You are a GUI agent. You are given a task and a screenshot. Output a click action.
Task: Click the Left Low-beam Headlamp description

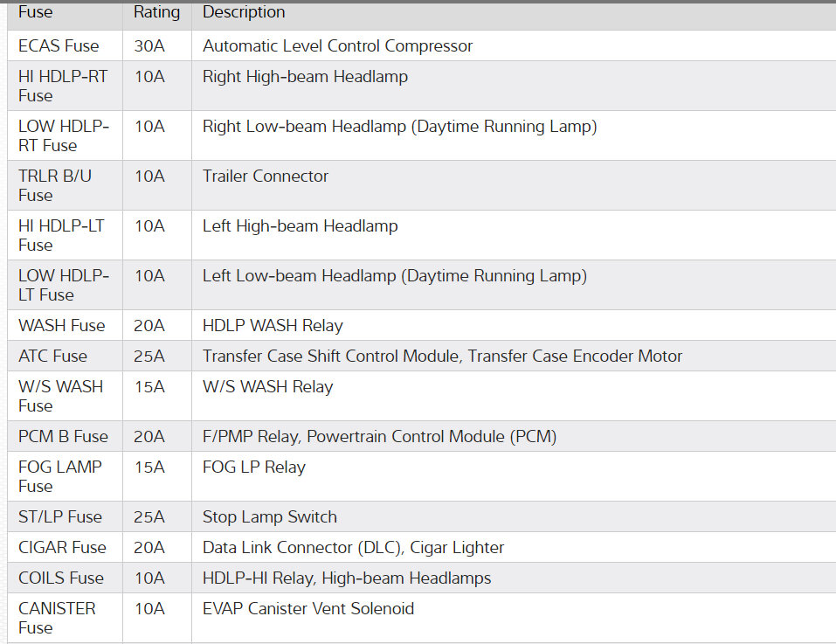[x=395, y=275]
